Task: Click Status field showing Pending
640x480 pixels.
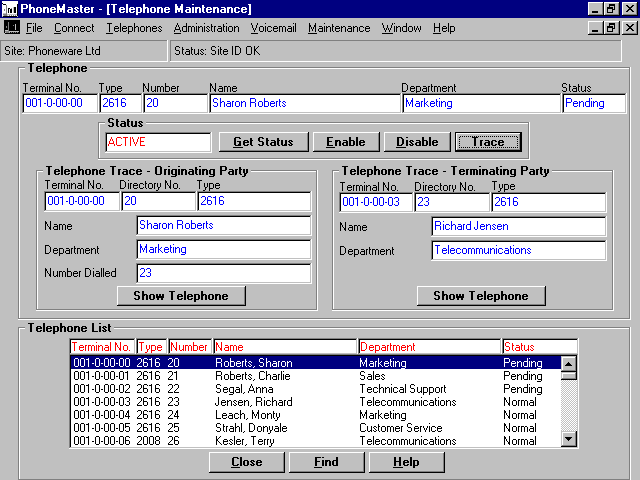Action: (x=594, y=103)
